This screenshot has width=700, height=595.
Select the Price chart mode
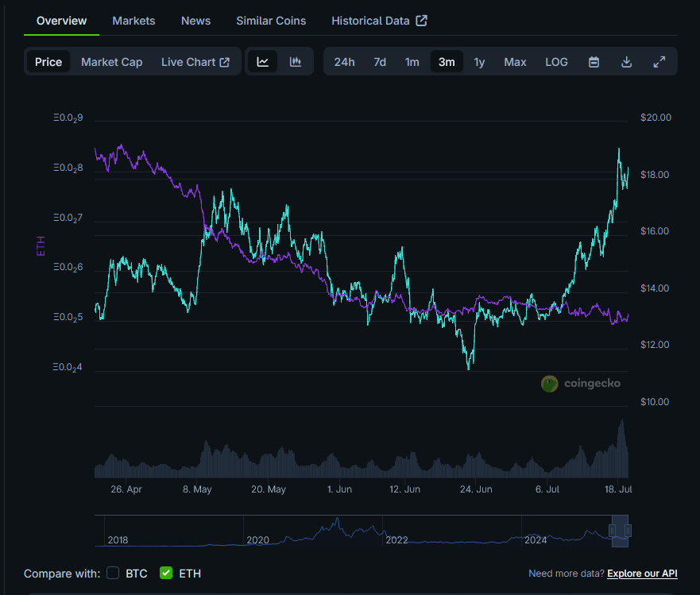click(48, 62)
